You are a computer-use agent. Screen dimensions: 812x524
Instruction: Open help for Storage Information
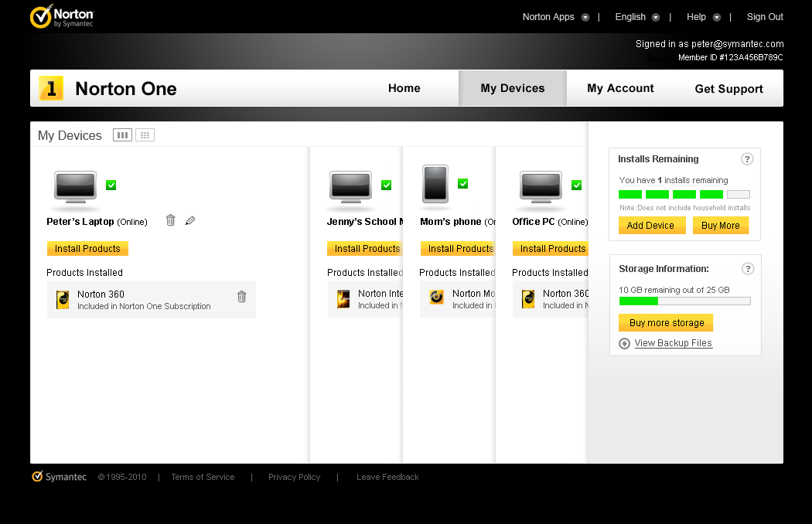tap(747, 269)
